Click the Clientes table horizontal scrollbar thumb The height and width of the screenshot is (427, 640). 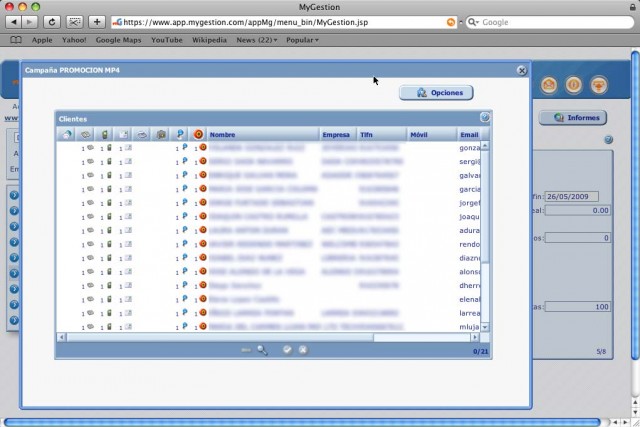tap(220, 337)
